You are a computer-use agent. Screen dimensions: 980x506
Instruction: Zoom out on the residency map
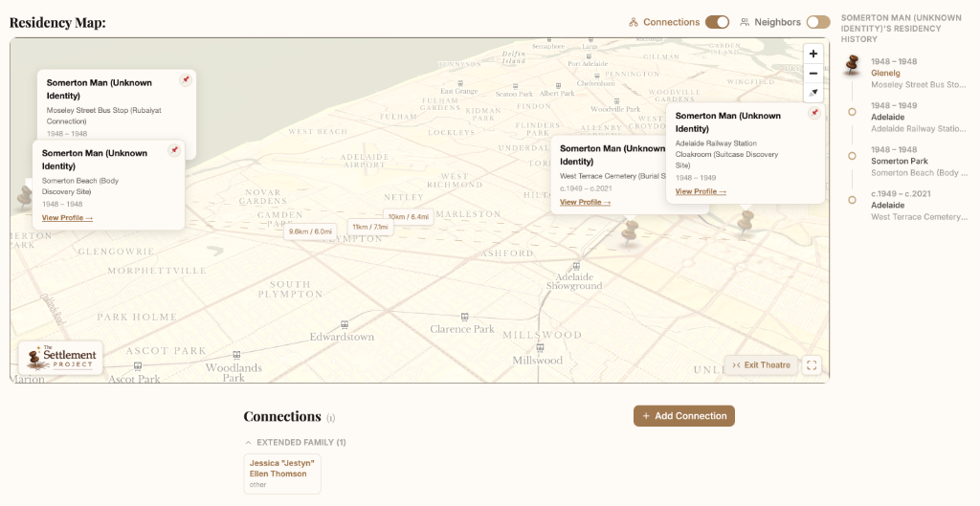(813, 73)
